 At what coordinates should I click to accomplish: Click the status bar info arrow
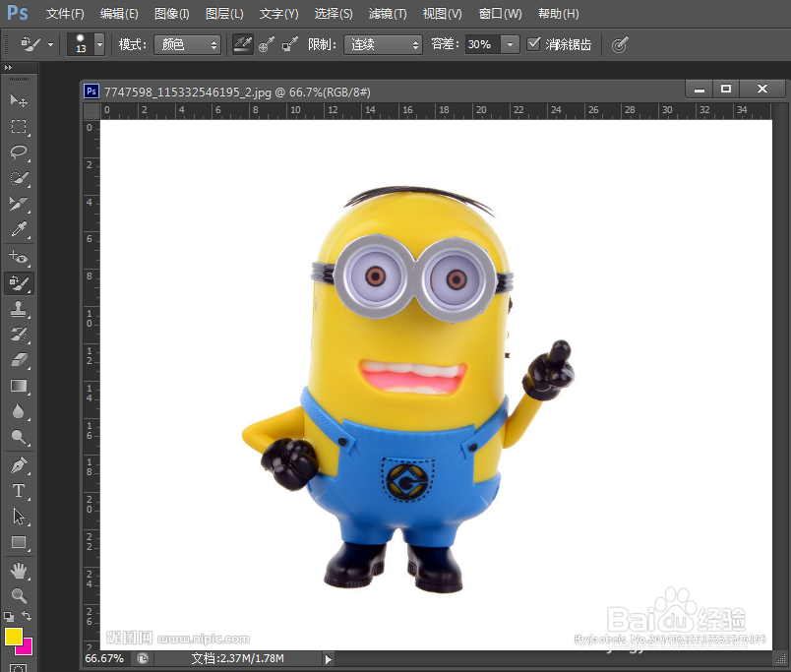pyautogui.click(x=328, y=659)
